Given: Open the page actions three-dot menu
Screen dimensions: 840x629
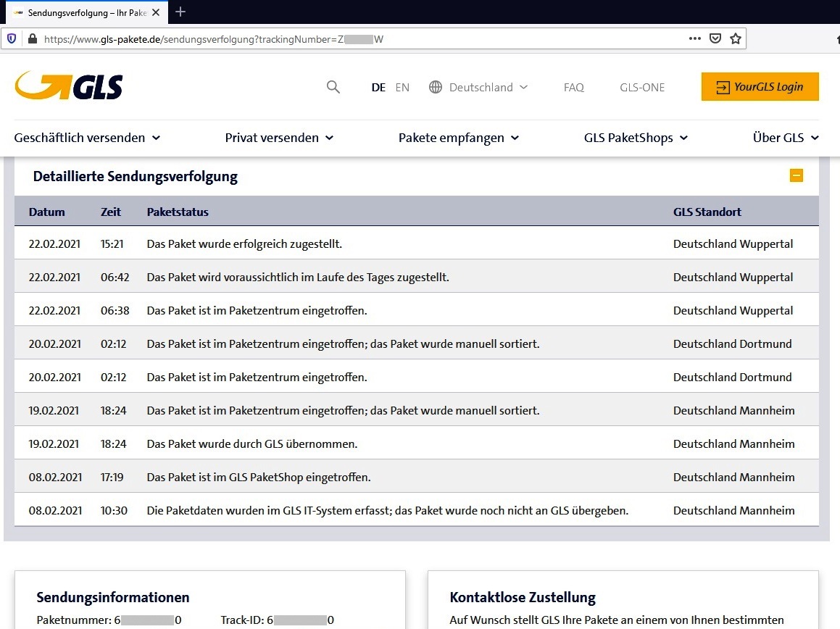Looking at the screenshot, I should click(x=694, y=39).
